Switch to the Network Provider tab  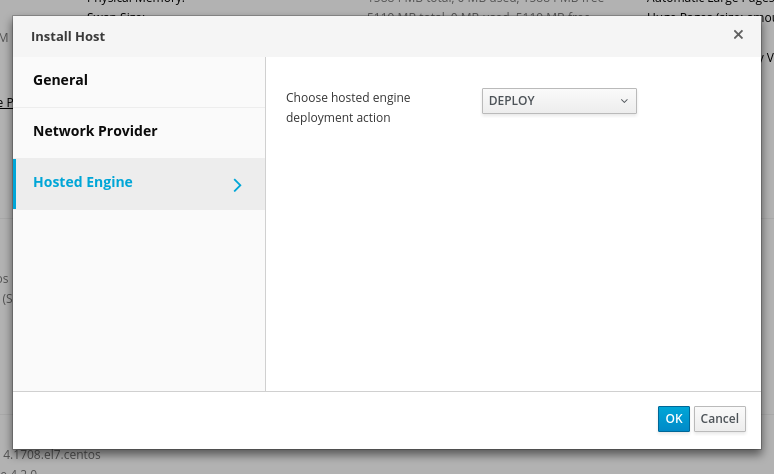(x=95, y=131)
